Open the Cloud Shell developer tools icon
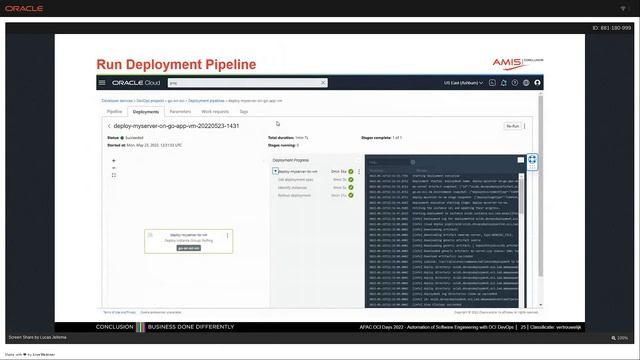This screenshot has height=360, width=640. pyautogui.click(x=492, y=82)
